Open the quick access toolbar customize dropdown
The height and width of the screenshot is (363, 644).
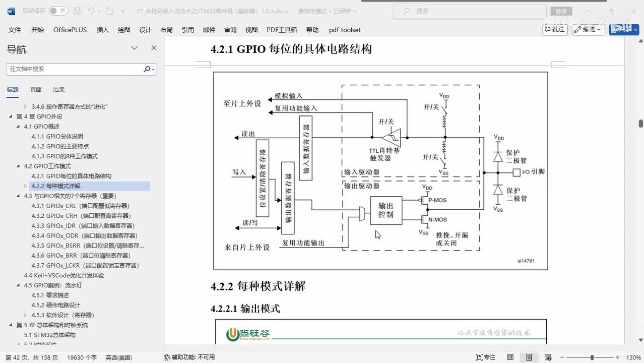(x=122, y=11)
